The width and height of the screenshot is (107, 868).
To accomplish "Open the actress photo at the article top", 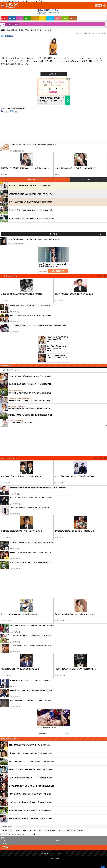I will coord(54,47).
